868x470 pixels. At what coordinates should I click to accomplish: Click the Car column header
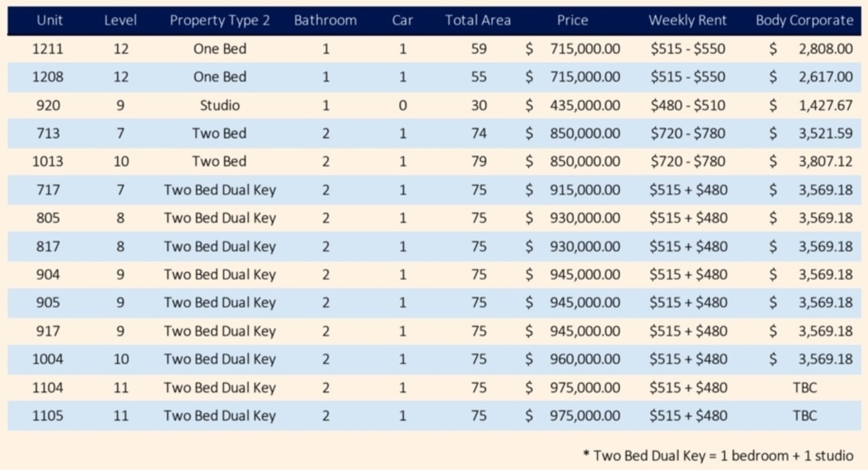click(x=402, y=20)
